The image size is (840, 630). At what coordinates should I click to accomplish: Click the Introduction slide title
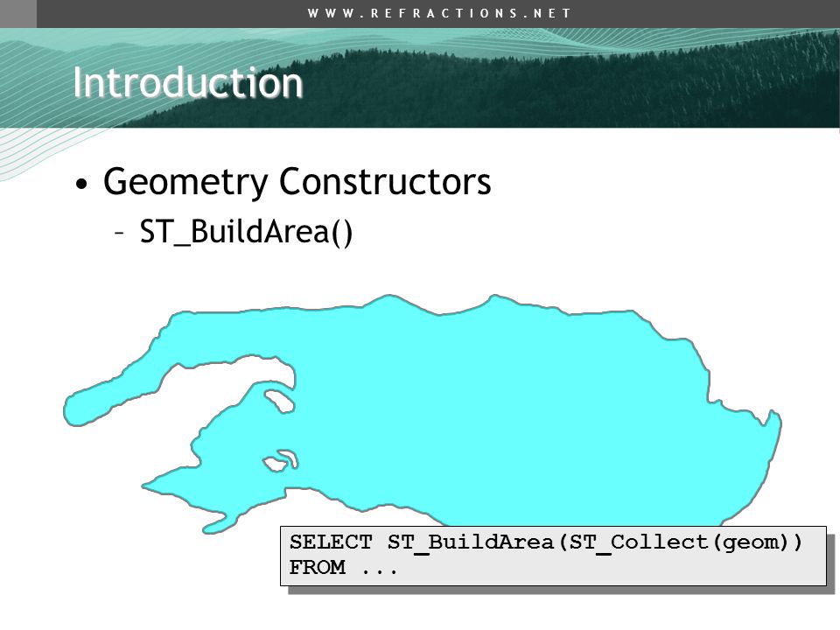pos(188,82)
